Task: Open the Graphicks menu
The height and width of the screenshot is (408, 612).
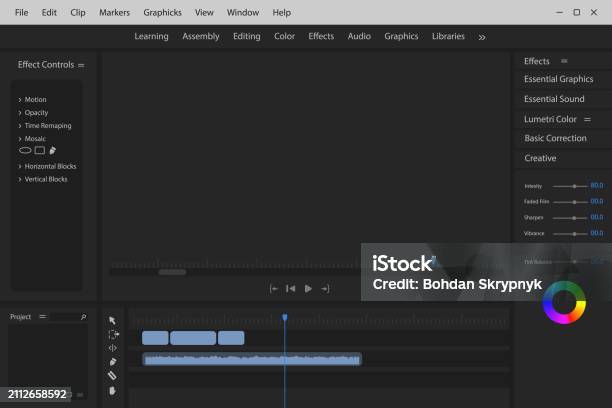Action: pos(162,12)
